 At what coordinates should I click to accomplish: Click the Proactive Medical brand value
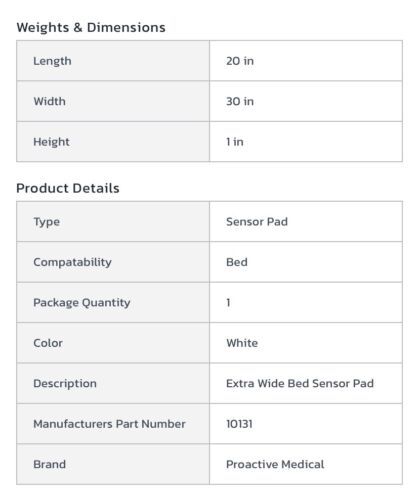coord(275,464)
